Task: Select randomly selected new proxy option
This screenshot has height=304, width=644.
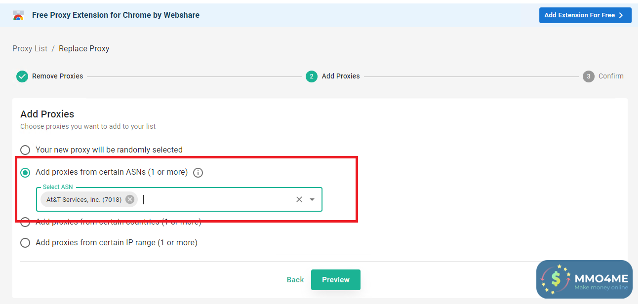Action: pos(25,150)
